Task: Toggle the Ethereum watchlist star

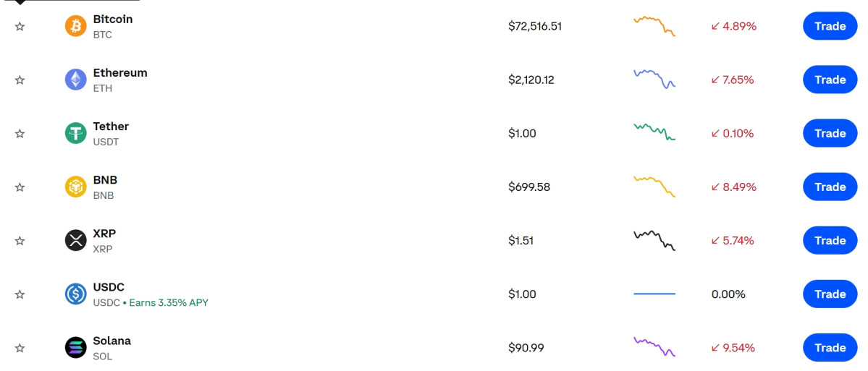Action: [x=20, y=80]
